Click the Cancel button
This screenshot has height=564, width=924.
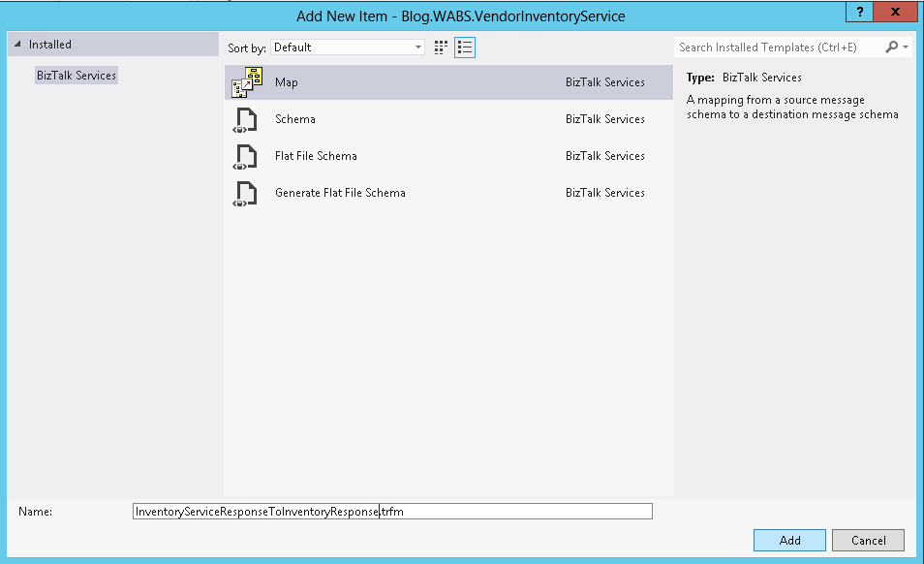(x=868, y=541)
